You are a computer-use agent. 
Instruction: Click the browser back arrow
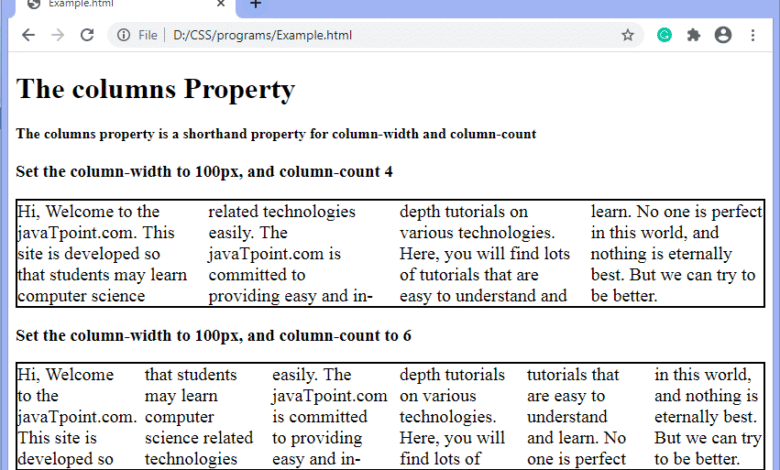[28, 35]
